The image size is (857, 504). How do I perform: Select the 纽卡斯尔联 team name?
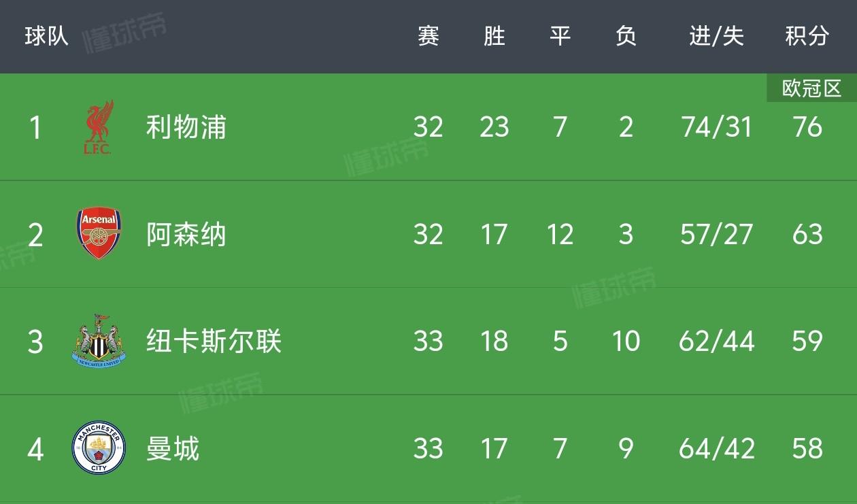click(x=214, y=341)
